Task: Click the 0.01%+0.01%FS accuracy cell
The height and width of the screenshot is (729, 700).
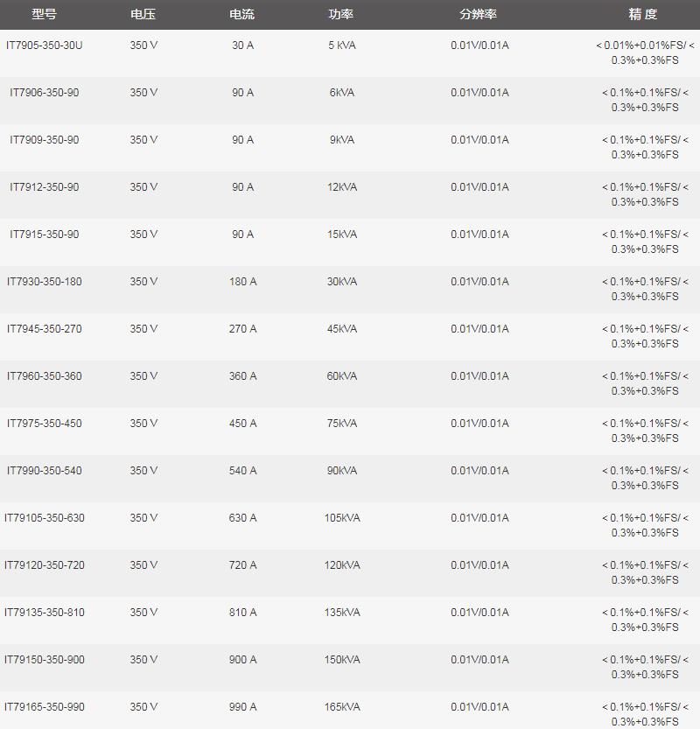Action: 645,53
